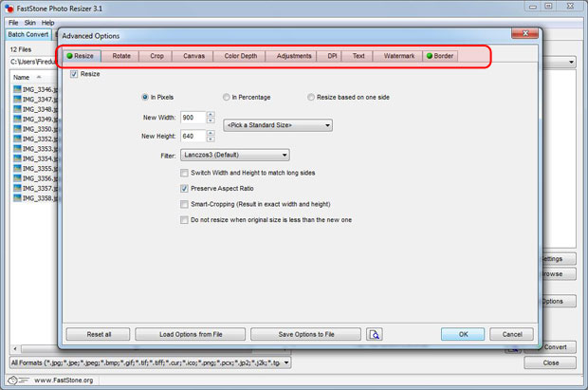Screen dimensions: 588x390
Task: Choose Resize based on one side
Action: pyautogui.click(x=311, y=97)
